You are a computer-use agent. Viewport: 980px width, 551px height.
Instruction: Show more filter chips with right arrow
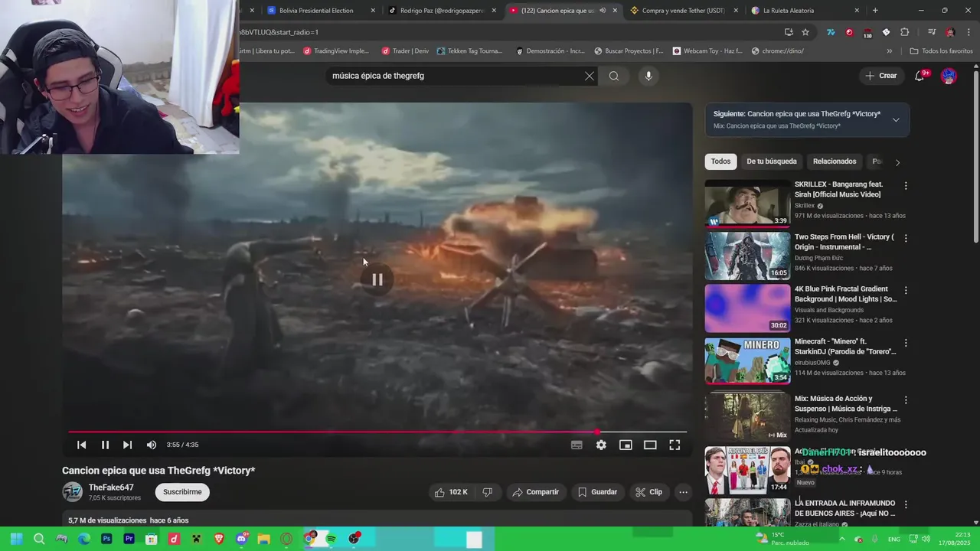tap(897, 162)
